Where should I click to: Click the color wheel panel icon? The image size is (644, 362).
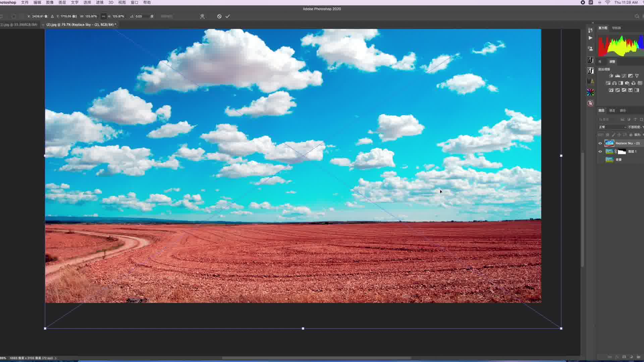pos(591,92)
